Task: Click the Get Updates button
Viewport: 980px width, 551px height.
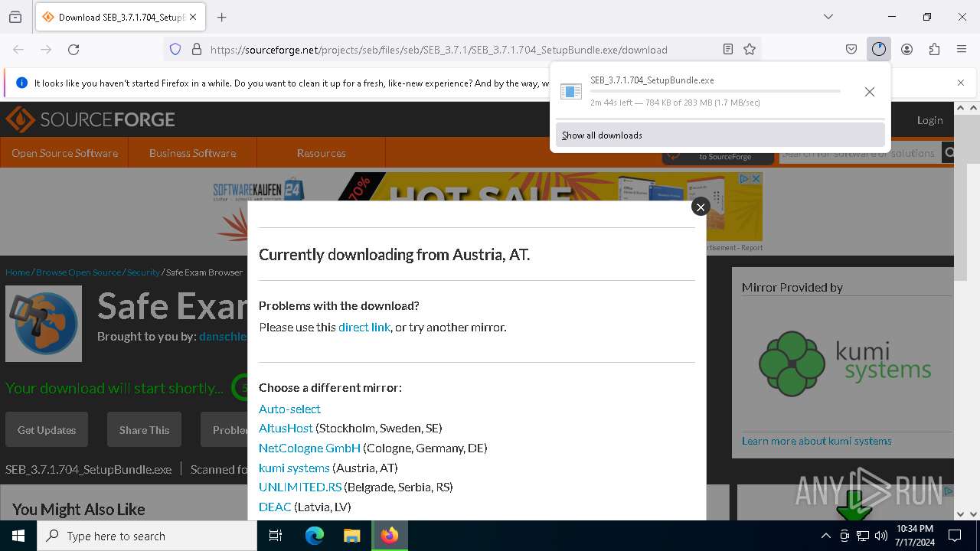Action: tap(47, 429)
